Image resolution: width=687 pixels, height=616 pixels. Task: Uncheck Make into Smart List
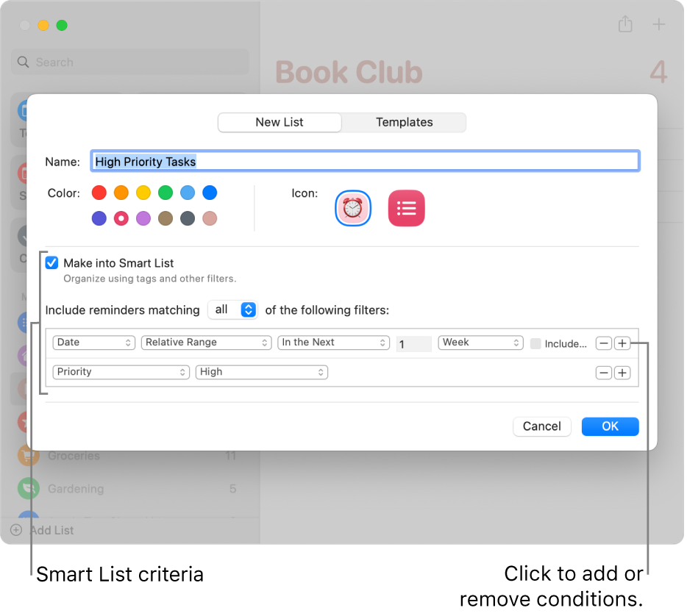[x=51, y=262]
